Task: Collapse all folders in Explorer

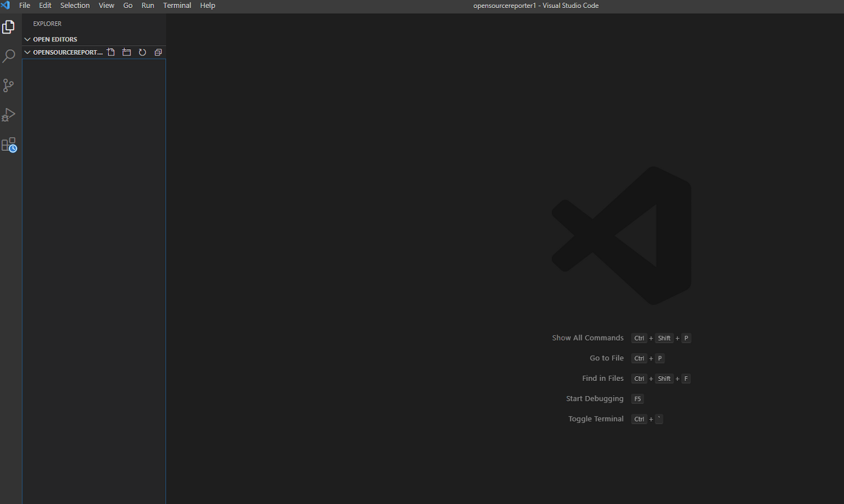Action: click(158, 52)
